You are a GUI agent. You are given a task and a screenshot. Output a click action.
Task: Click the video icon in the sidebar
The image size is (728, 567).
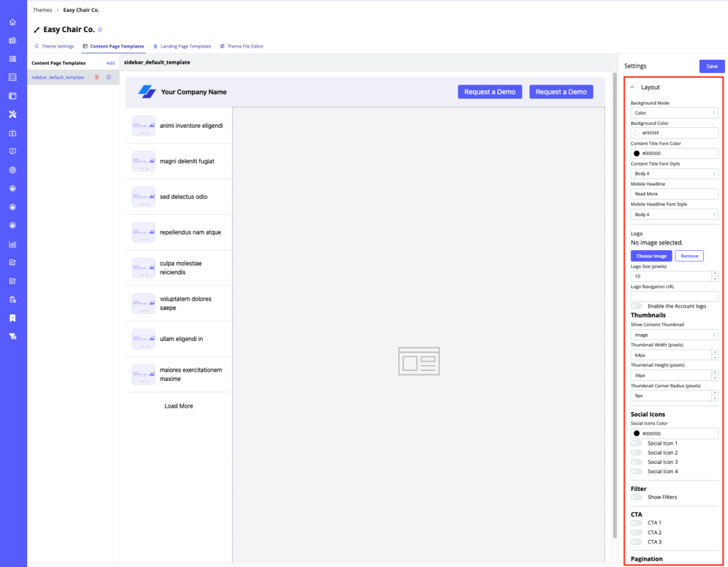coord(11,133)
